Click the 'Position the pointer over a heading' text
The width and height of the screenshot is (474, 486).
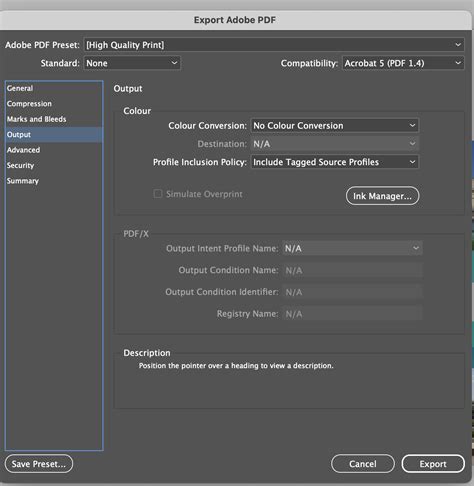[x=236, y=366]
